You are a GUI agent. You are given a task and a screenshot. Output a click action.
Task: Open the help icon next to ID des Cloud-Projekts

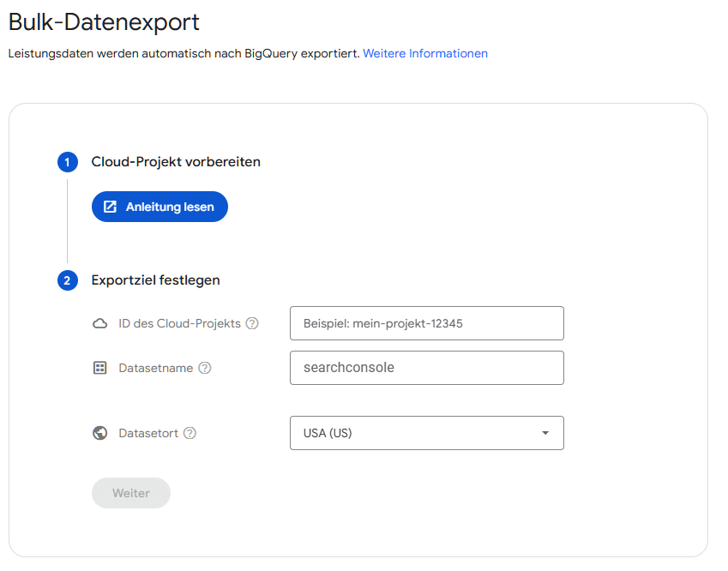252,323
